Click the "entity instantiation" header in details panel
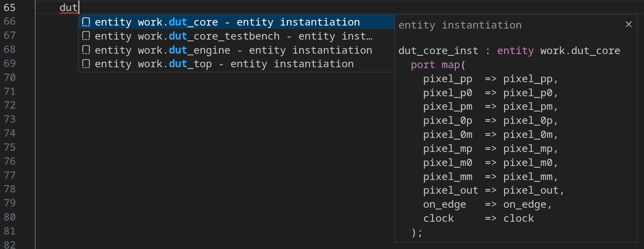The image size is (644, 249). click(x=460, y=25)
